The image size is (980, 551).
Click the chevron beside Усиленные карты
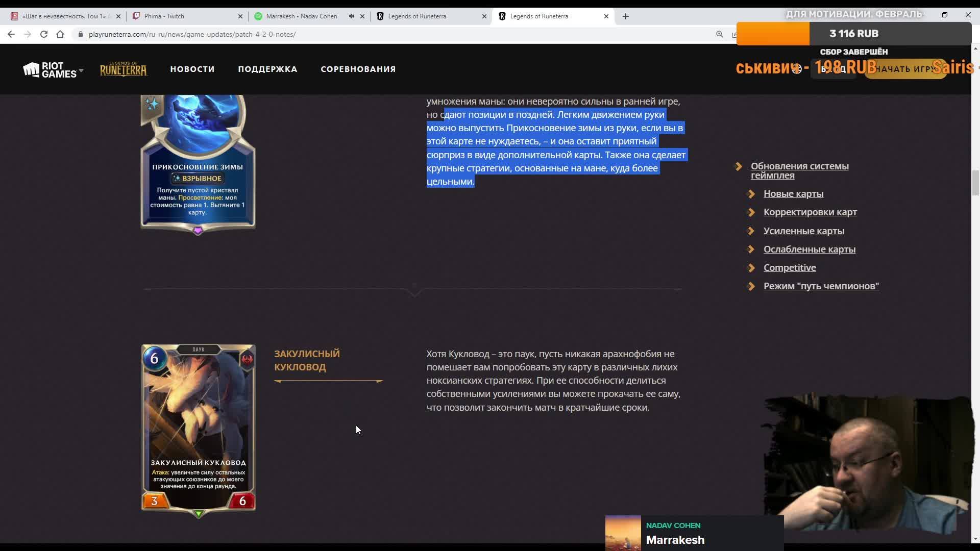pyautogui.click(x=751, y=231)
